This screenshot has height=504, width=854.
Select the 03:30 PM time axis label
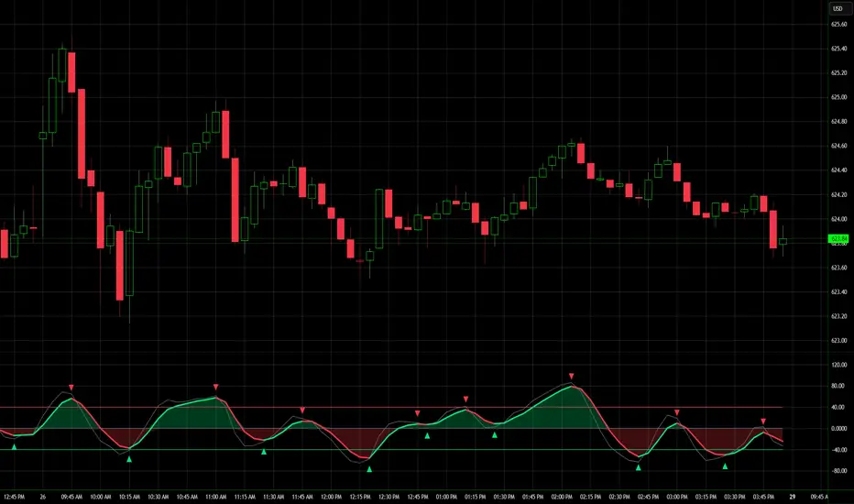[735, 497]
